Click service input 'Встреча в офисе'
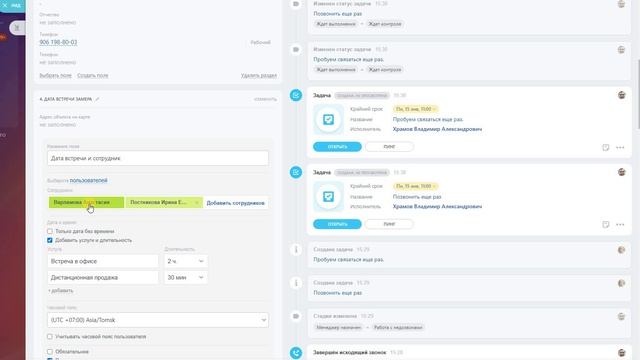Viewport: 640px width, 360px height. [x=102, y=261]
